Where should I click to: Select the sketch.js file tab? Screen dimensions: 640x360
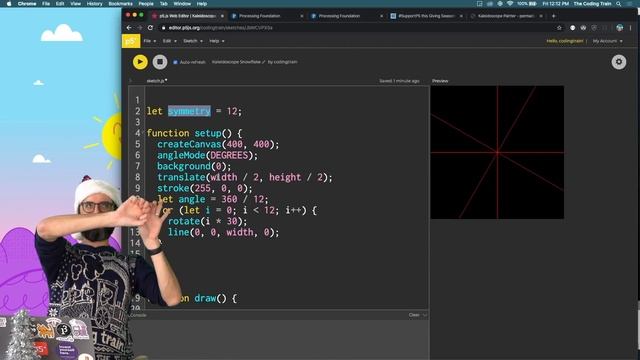click(157, 81)
